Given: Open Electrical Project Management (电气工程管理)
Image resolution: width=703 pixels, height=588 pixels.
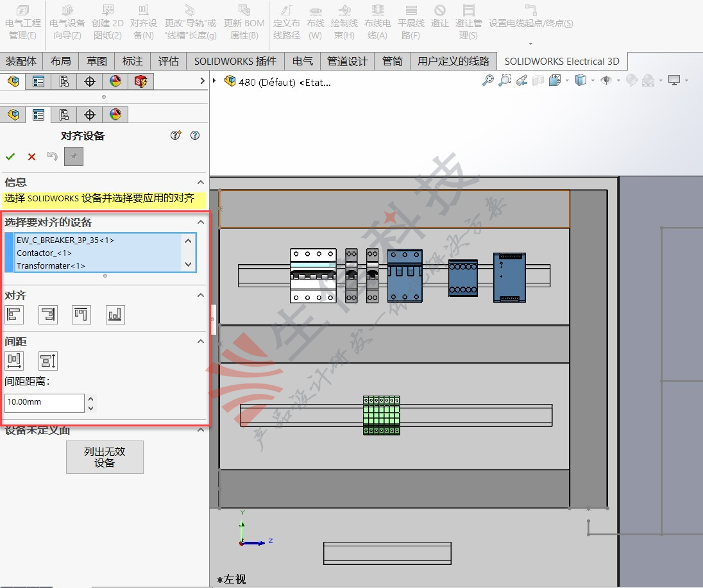Looking at the screenshot, I should tap(22, 22).
